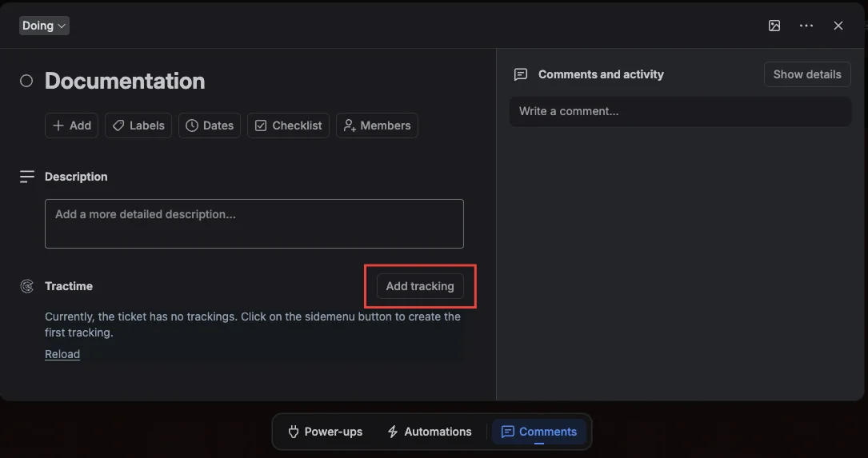Click the 'Currently, the ticket has no trackings' text

point(253,325)
